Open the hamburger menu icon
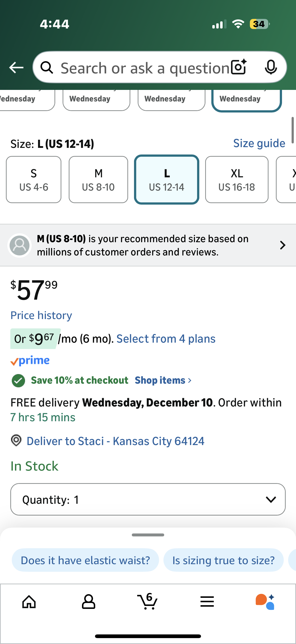This screenshot has height=644, width=296. 207,602
